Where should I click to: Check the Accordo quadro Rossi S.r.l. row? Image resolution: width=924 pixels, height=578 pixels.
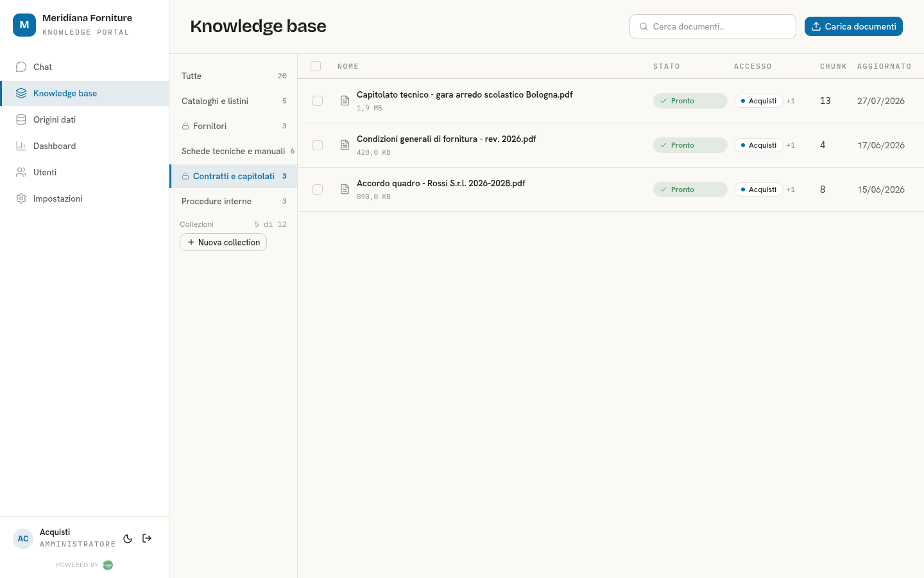(318, 189)
